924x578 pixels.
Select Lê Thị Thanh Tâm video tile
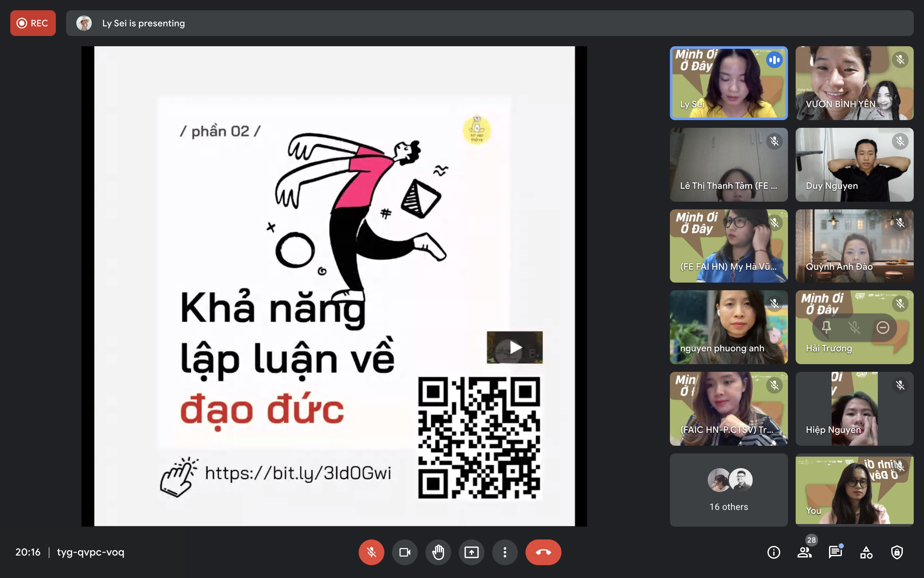[729, 164]
